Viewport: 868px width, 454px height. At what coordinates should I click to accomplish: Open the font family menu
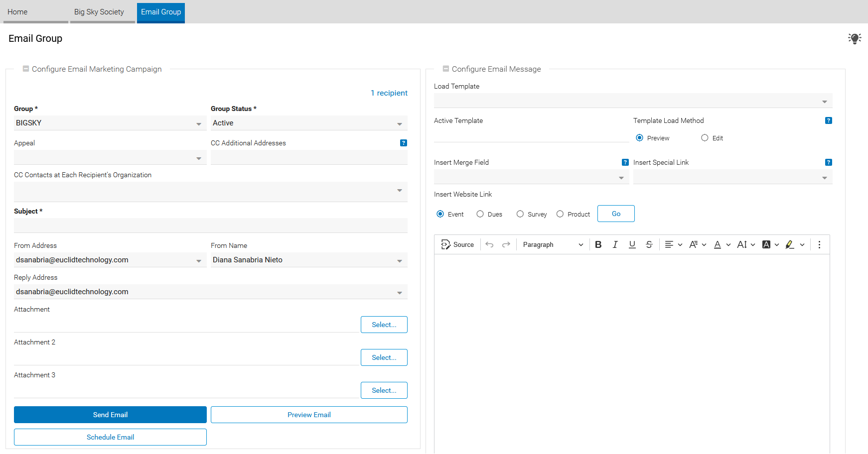point(698,244)
